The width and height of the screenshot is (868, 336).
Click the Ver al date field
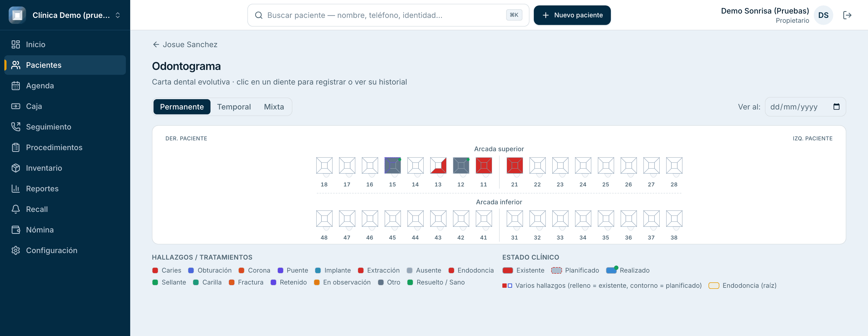click(x=805, y=107)
